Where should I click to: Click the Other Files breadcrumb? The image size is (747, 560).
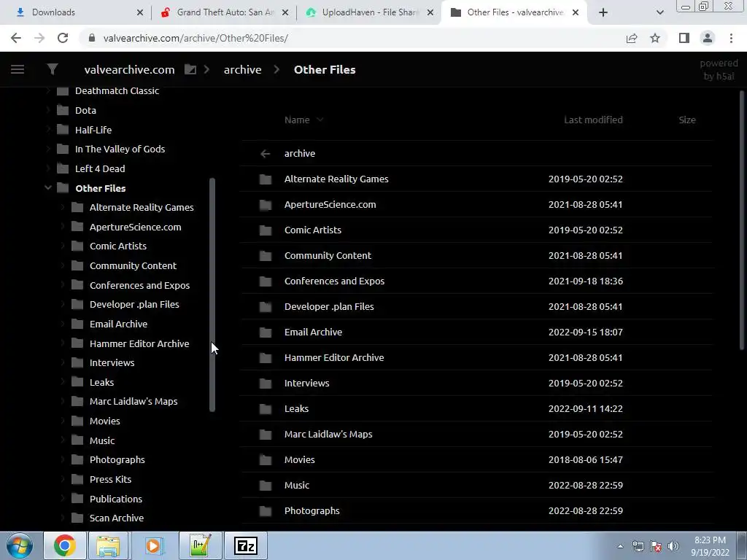pos(325,69)
